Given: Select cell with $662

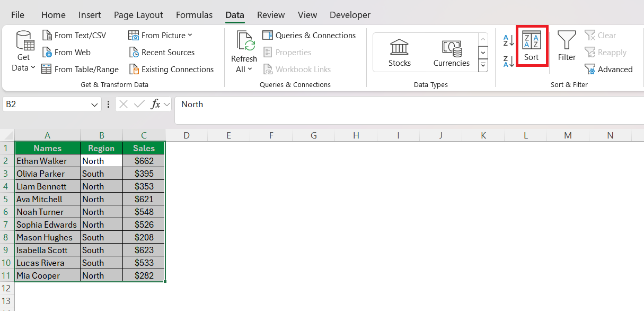Looking at the screenshot, I should (144, 161).
